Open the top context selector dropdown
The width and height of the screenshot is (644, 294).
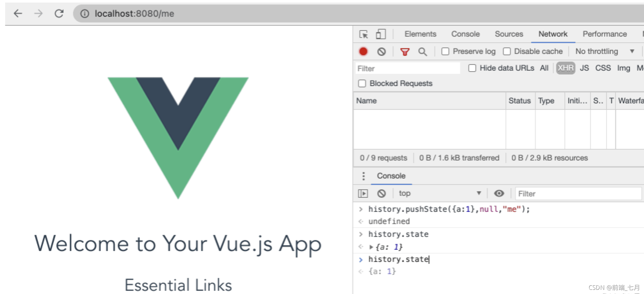coord(440,193)
